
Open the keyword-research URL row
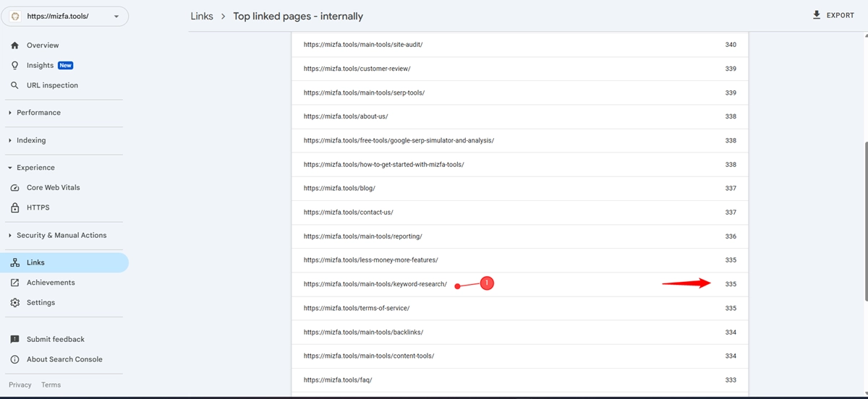click(375, 284)
